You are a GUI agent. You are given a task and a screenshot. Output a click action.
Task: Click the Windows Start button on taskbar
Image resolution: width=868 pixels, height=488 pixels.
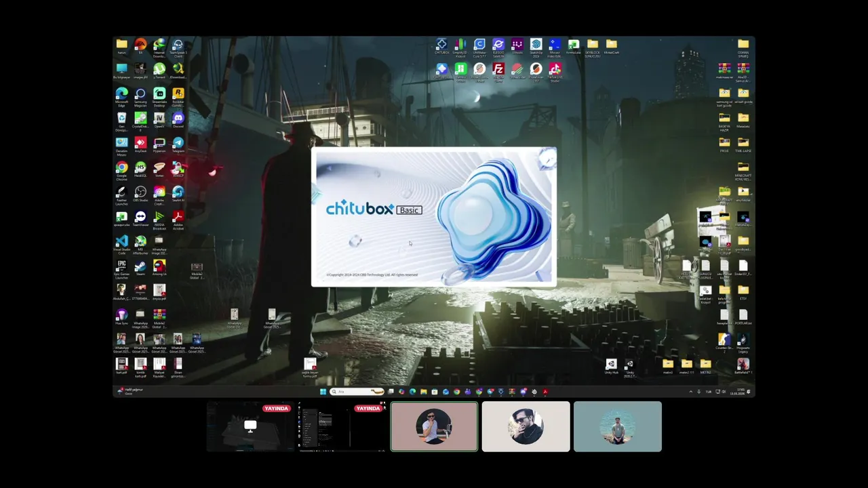pyautogui.click(x=323, y=391)
